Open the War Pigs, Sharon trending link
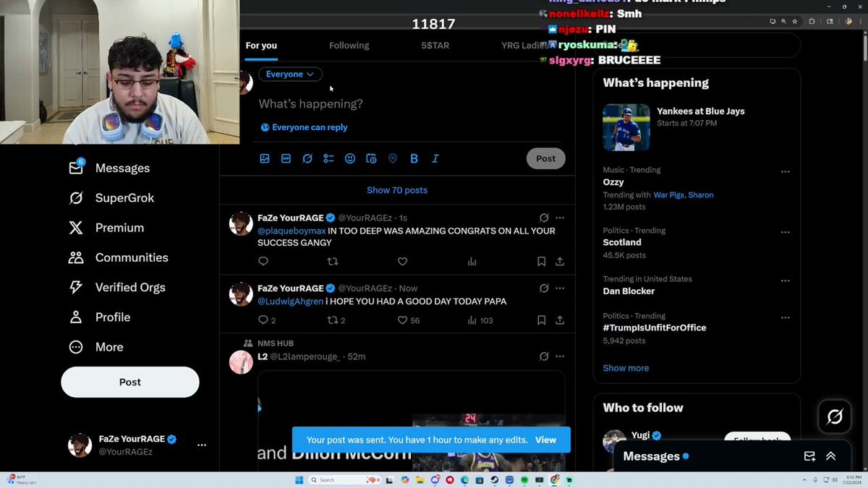868x488 pixels. 684,195
